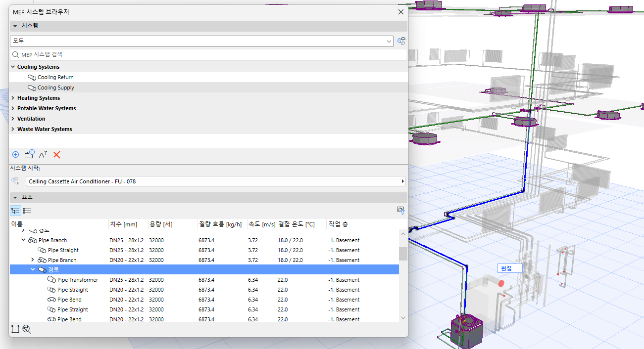Click the zoom to 3D element icon
This screenshot has height=349, width=644.
click(x=27, y=329)
